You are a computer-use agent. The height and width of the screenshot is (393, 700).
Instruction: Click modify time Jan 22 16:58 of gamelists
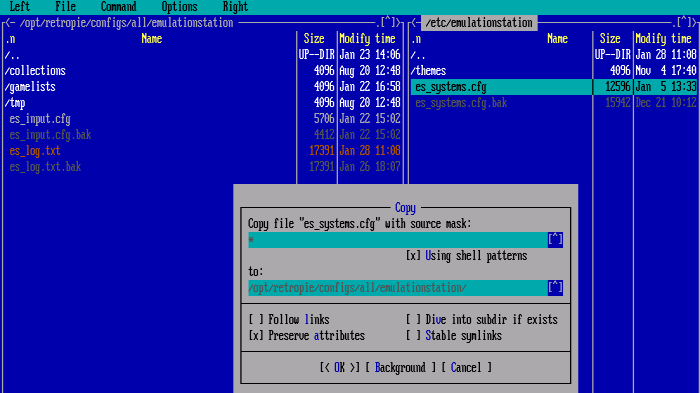pyautogui.click(x=370, y=87)
